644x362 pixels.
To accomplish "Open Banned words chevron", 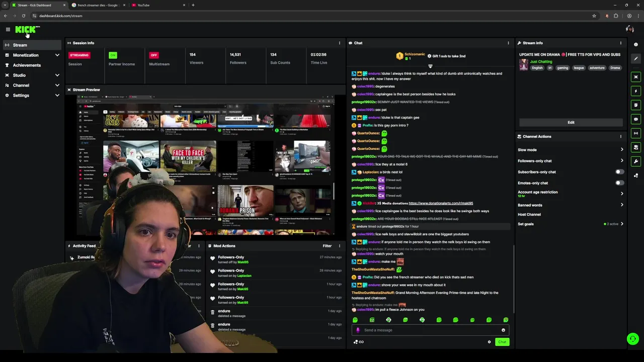I will 622,205.
